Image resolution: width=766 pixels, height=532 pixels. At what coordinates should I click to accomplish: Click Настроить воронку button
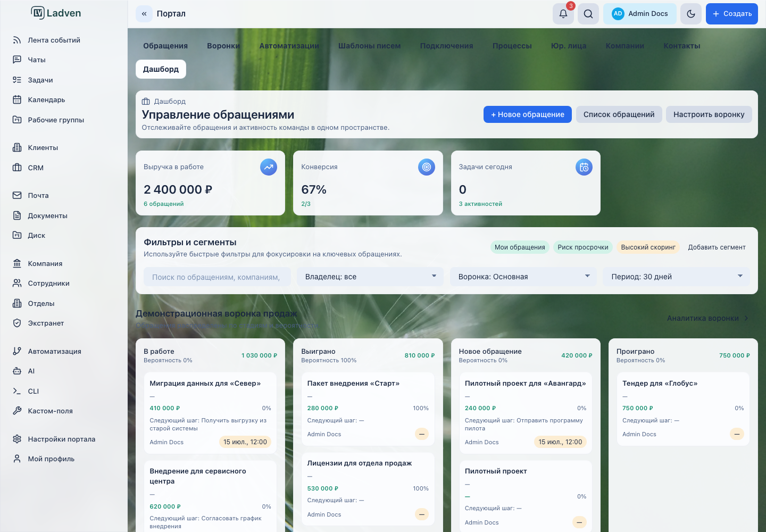[x=709, y=114]
